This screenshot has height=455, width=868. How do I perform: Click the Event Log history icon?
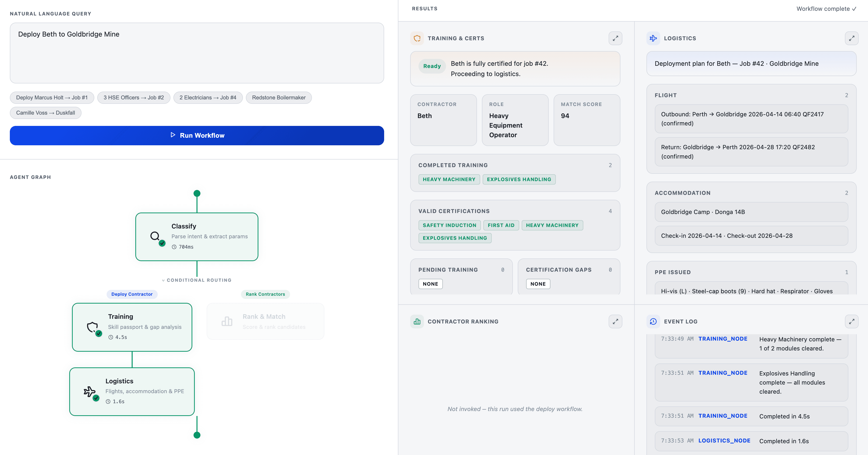(x=653, y=322)
